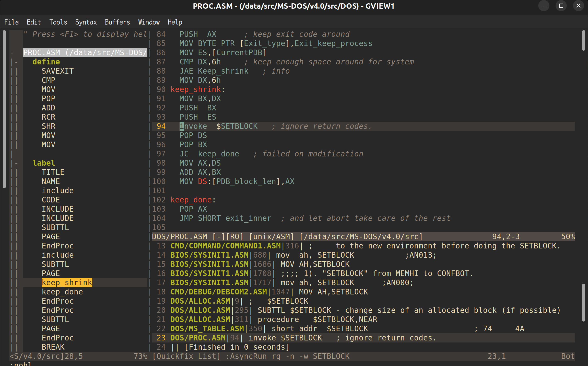
Task: Select the BREAK tag entry
Action: (x=53, y=347)
